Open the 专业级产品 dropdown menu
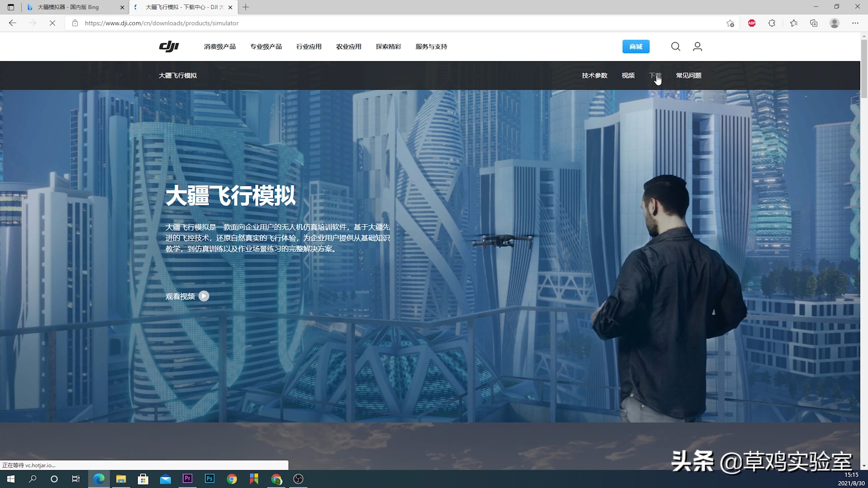Viewport: 868px width, 488px height. tap(266, 47)
